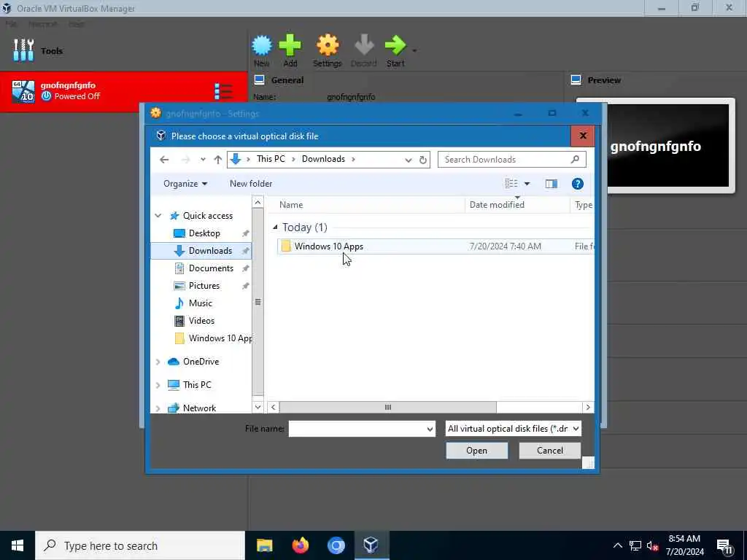Click the Up one level arrow
Image resolution: width=747 pixels, height=560 pixels.
click(x=217, y=160)
